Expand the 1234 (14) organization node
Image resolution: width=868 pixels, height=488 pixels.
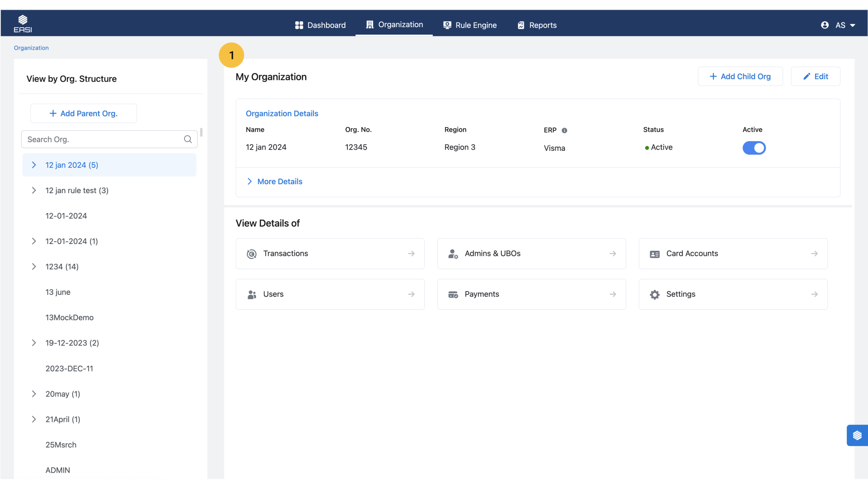click(34, 267)
